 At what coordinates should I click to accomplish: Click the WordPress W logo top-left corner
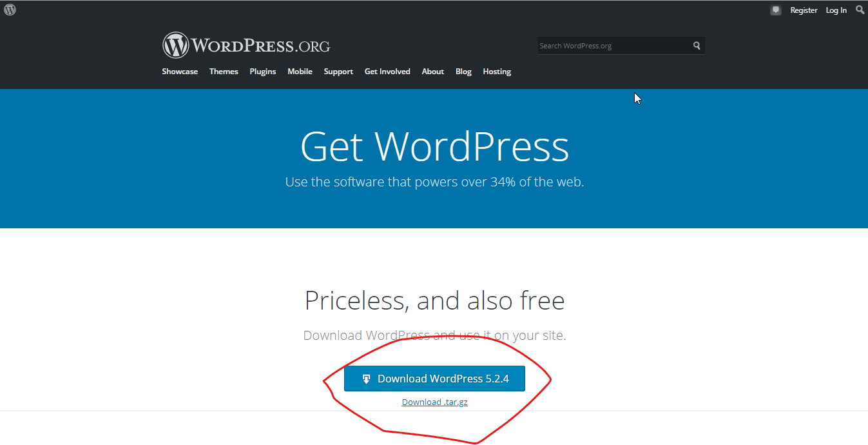click(x=10, y=10)
